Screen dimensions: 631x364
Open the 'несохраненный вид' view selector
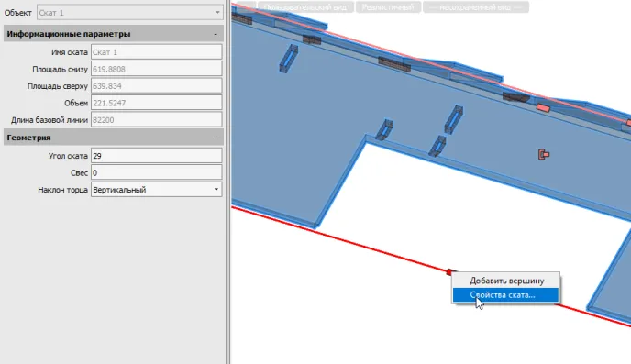[x=476, y=6]
